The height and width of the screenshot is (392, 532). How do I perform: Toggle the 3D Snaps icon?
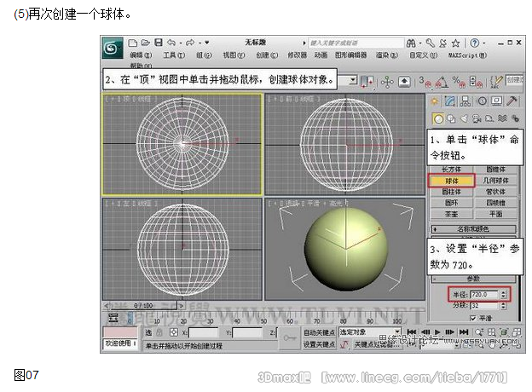click(x=425, y=82)
